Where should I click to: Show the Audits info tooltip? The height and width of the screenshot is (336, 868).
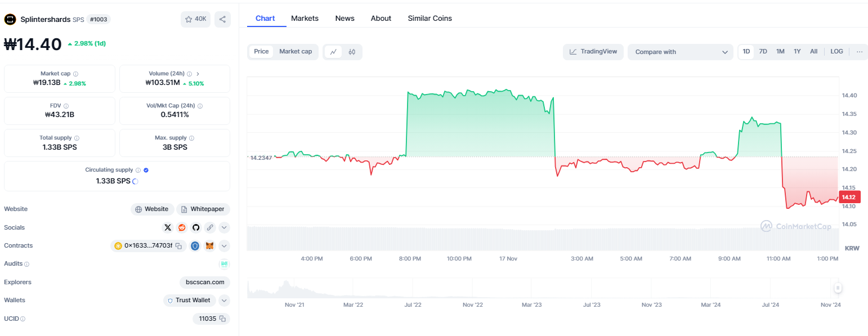[26, 264]
